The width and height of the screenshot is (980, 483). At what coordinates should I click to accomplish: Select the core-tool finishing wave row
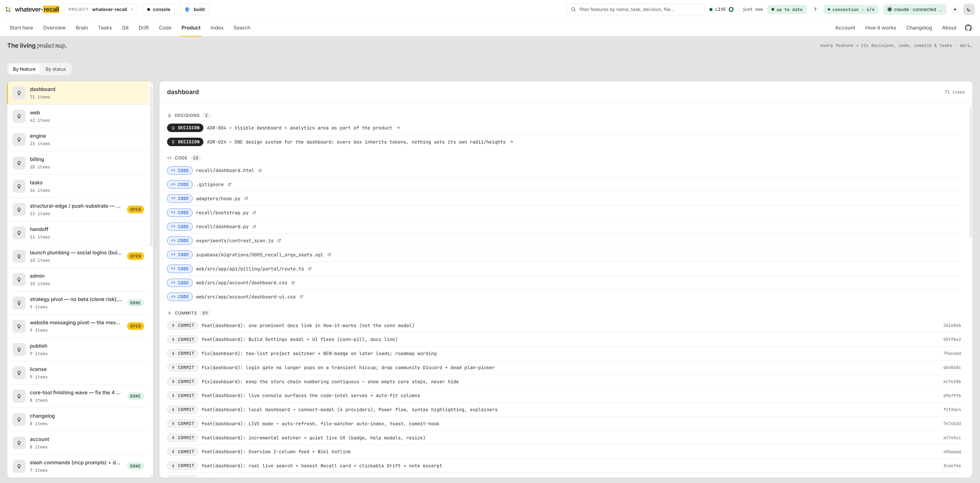[79, 396]
